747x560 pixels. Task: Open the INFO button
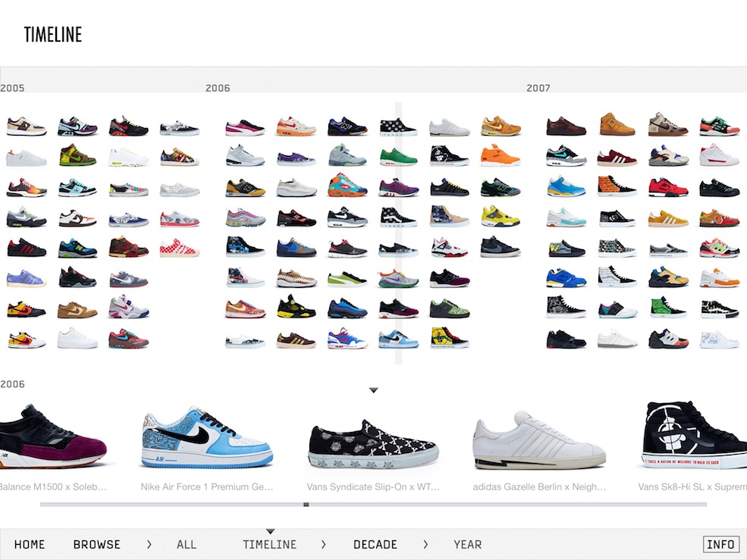click(720, 544)
